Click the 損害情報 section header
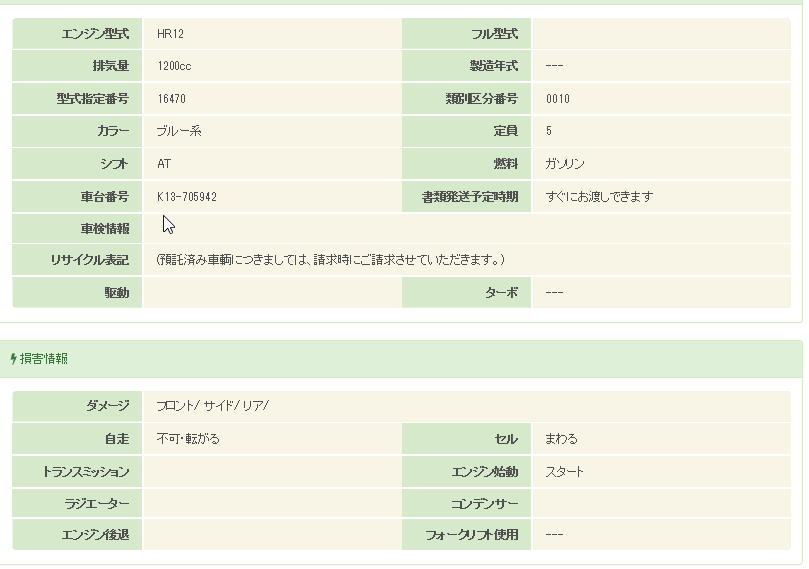Screen dimensions: 809x569 tap(44, 358)
